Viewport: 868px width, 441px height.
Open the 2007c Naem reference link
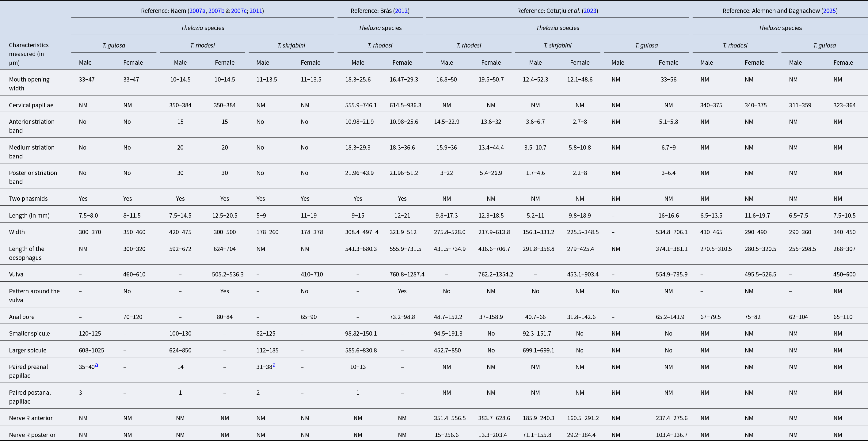coord(238,11)
